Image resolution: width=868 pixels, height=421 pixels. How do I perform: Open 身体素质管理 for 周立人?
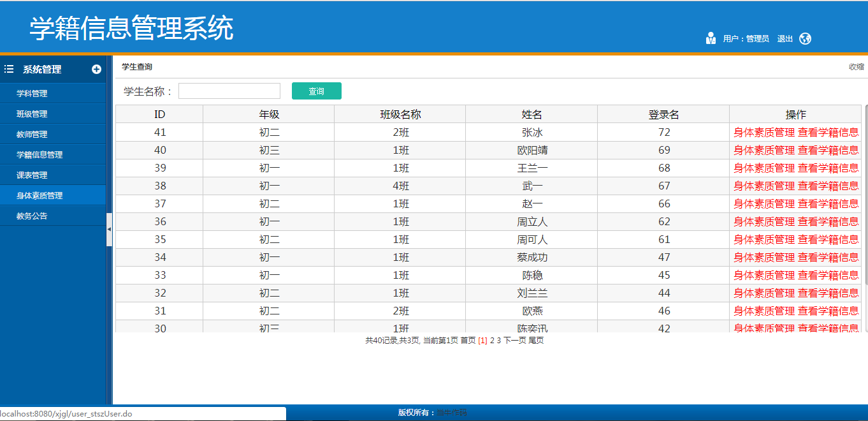point(764,222)
